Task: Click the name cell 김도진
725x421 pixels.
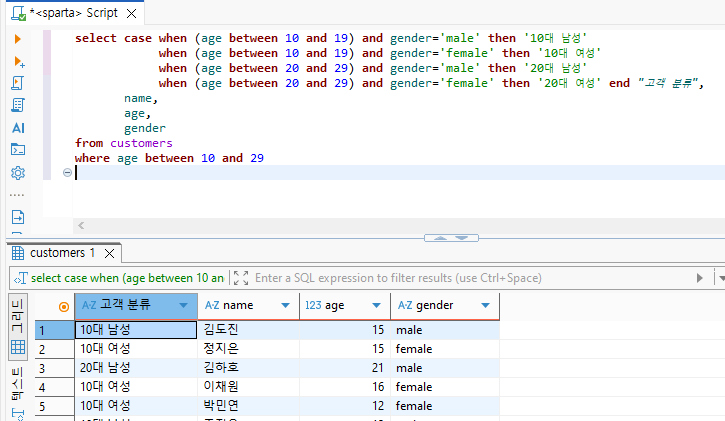Action: tap(248, 330)
